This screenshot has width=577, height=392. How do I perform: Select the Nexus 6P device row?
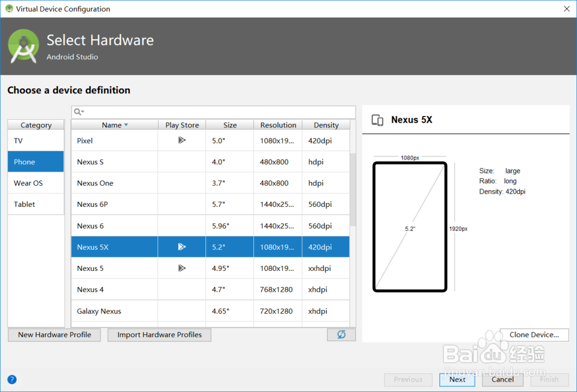point(211,204)
